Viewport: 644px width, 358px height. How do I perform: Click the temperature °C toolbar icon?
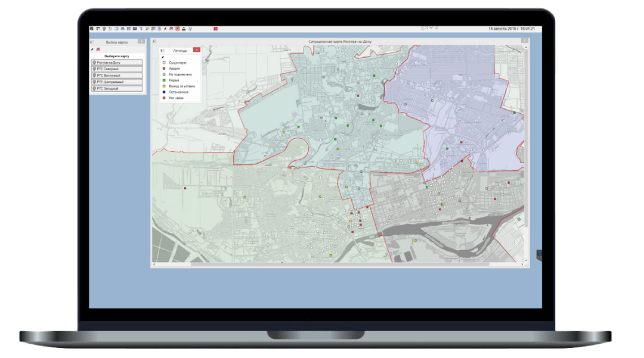point(140,29)
